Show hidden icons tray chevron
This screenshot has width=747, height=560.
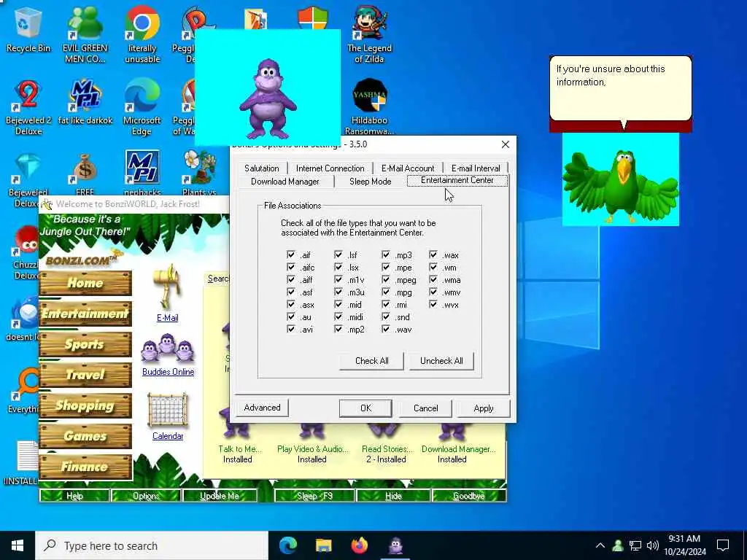tap(600, 545)
